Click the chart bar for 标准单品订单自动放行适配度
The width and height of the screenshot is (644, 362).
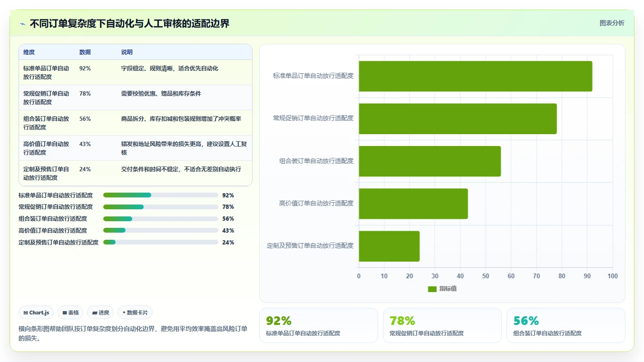[x=475, y=76]
